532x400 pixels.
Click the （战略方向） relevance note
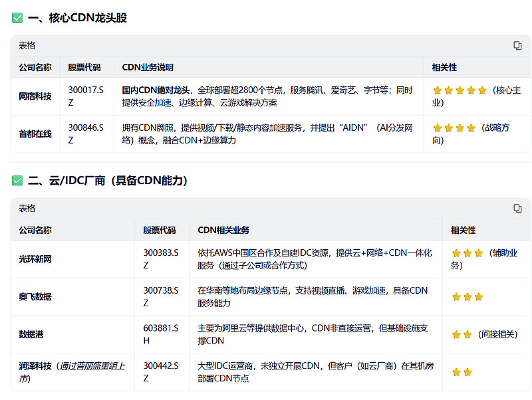(x=471, y=134)
